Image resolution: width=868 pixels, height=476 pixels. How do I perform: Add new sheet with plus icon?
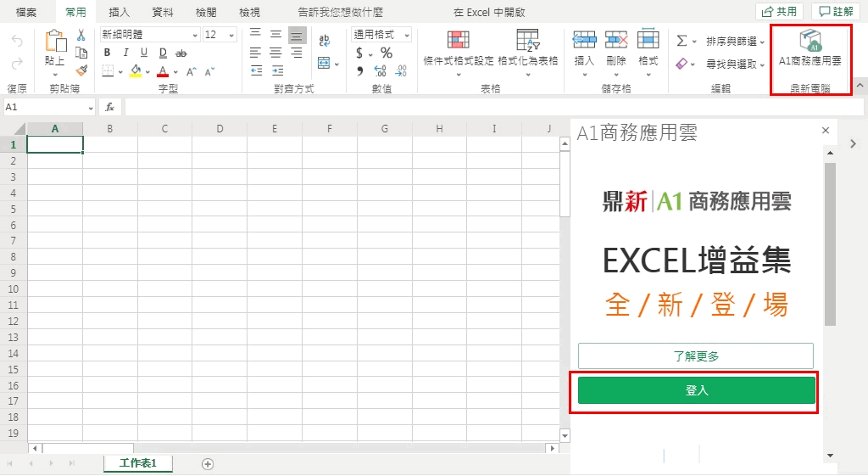tap(208, 464)
